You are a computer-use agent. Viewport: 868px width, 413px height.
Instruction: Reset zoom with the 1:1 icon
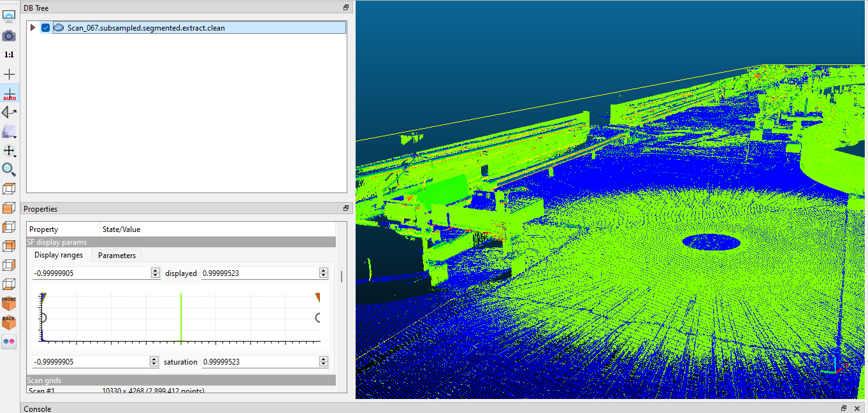pos(9,55)
